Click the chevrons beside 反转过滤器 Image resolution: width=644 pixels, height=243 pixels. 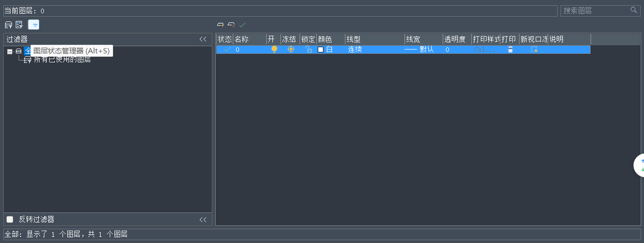tap(203, 220)
